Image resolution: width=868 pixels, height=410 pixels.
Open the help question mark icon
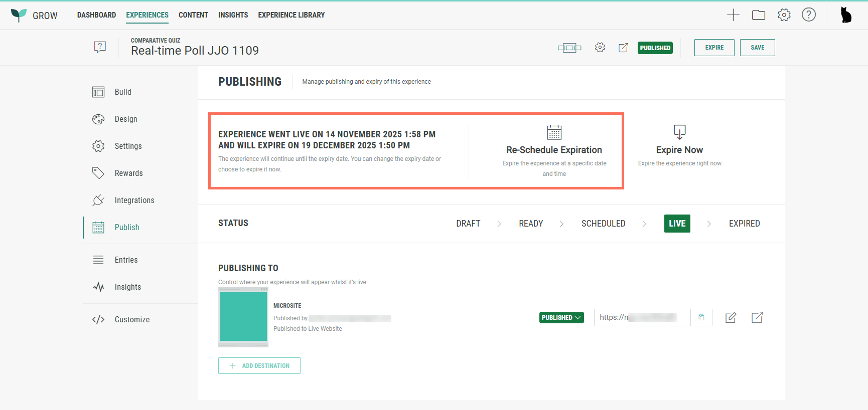point(808,15)
